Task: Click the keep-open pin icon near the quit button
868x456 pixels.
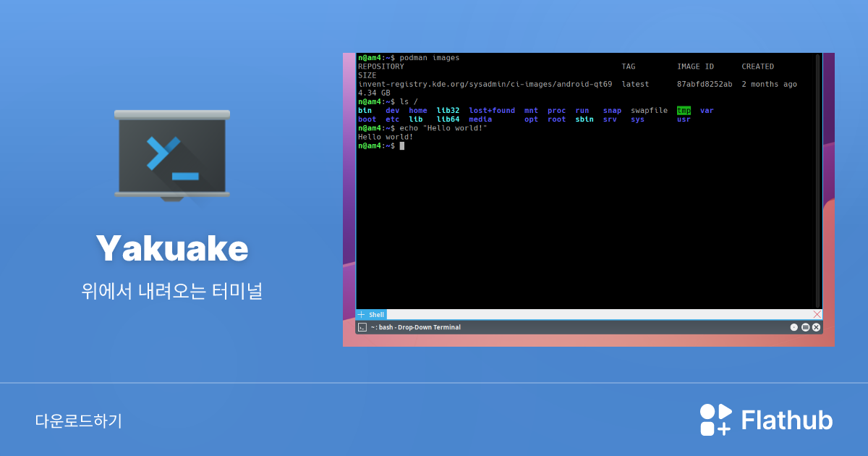Action: [x=793, y=326]
